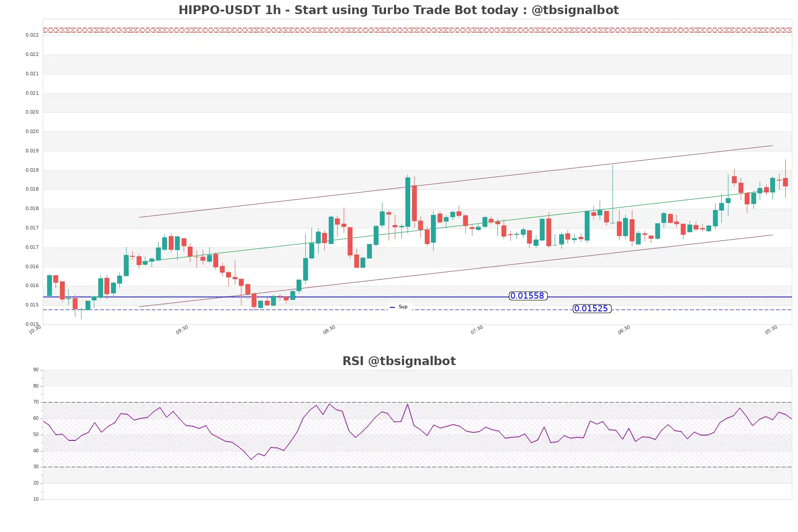Click the RSI axis value 40

36,451
